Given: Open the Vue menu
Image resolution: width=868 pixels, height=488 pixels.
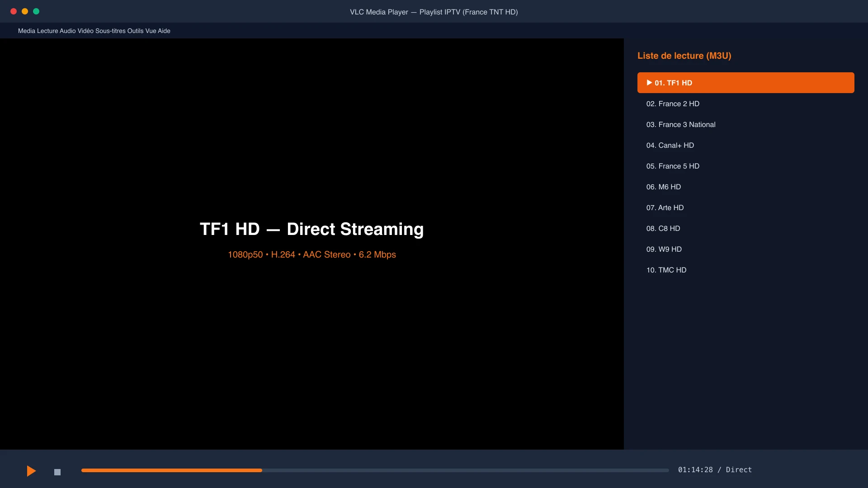Looking at the screenshot, I should tap(151, 31).
